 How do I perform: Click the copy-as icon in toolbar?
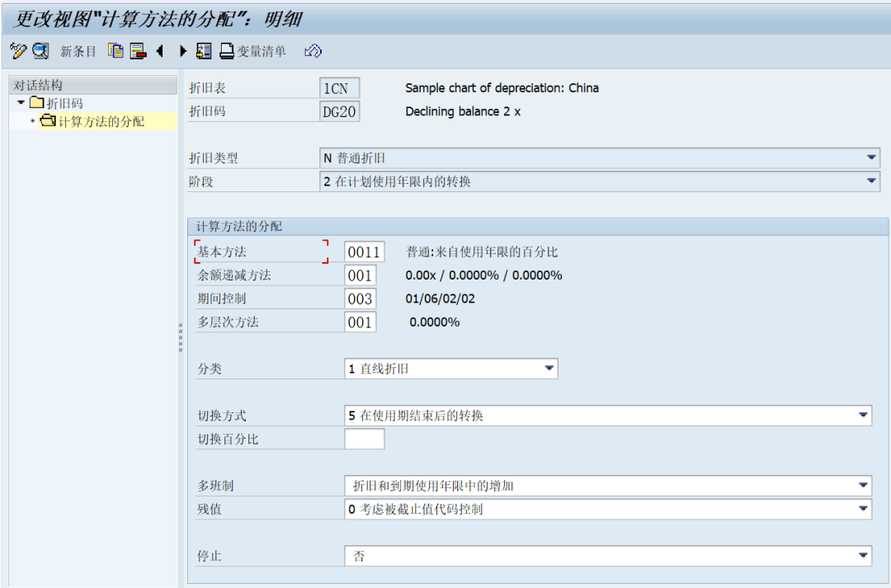click(116, 51)
